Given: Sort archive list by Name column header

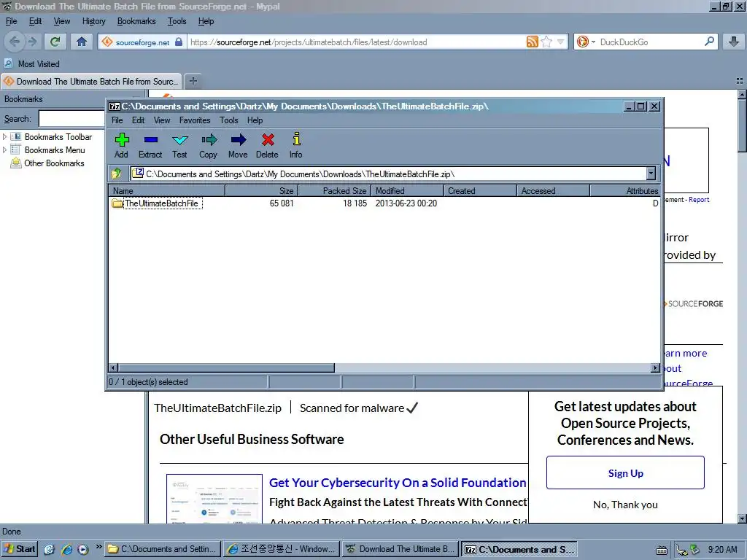Looking at the screenshot, I should [167, 190].
